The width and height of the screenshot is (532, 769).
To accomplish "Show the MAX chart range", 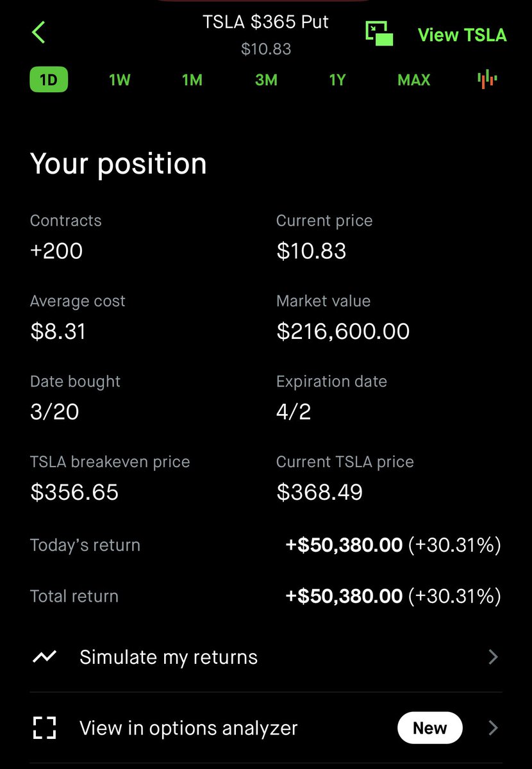I will point(413,80).
